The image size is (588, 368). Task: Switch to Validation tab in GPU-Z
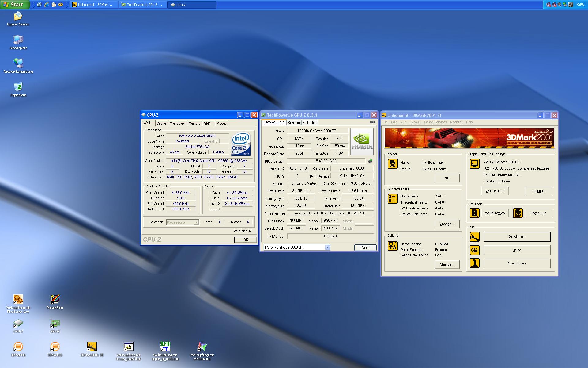pyautogui.click(x=310, y=123)
